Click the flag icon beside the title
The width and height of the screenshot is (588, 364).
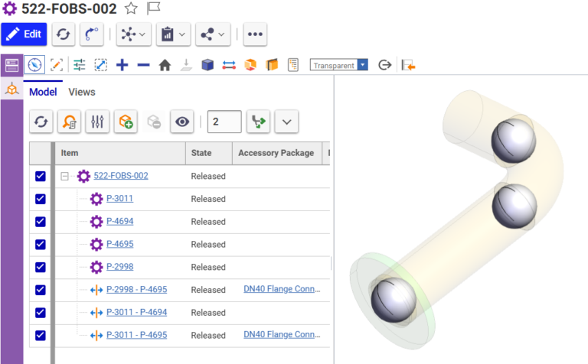[153, 9]
